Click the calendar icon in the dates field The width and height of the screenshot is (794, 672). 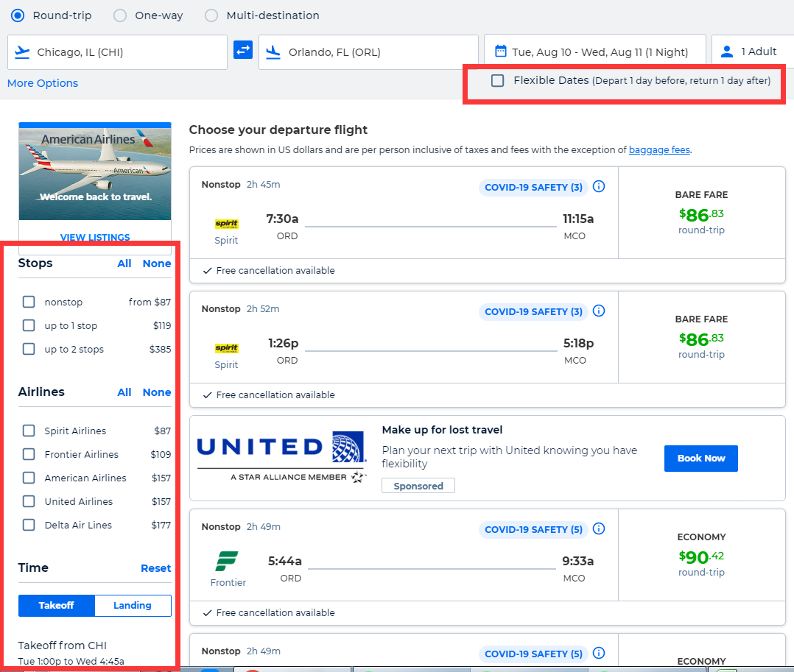pos(500,50)
